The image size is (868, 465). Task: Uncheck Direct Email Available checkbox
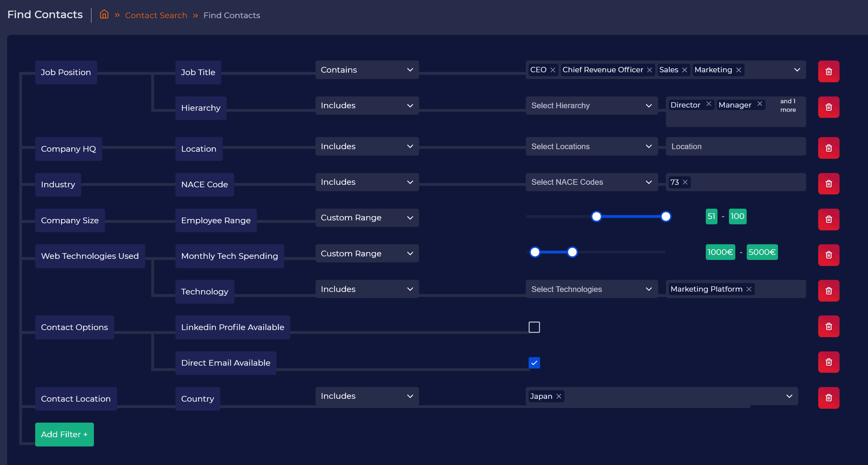tap(534, 363)
